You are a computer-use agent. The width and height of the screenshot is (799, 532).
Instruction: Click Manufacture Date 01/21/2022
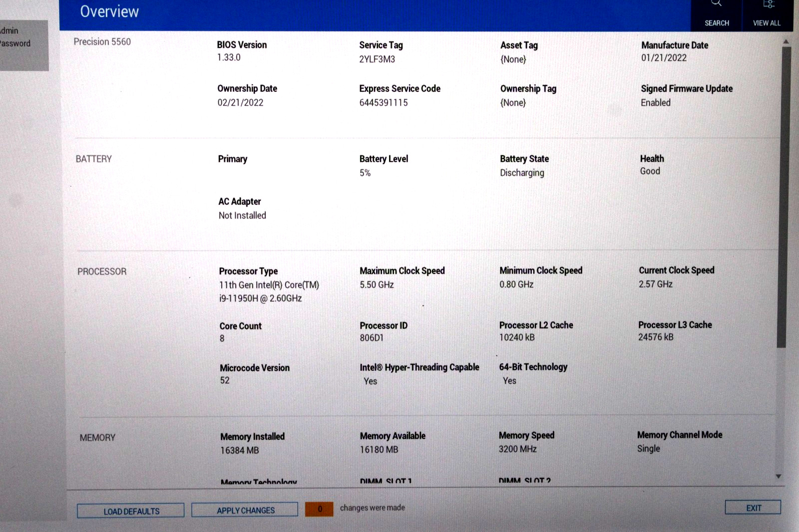(664, 58)
